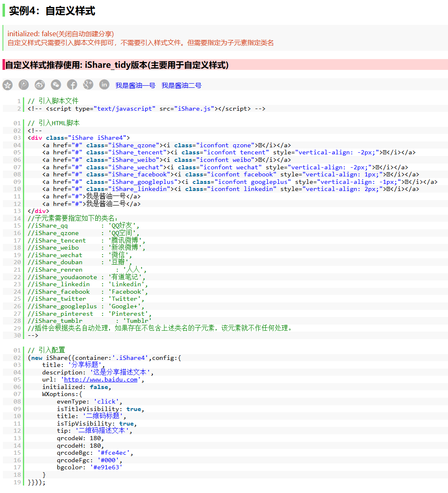Click the line description: '这是分享描述文本'
Image resolution: width=448 pixels, height=493 pixels.
pos(98,372)
